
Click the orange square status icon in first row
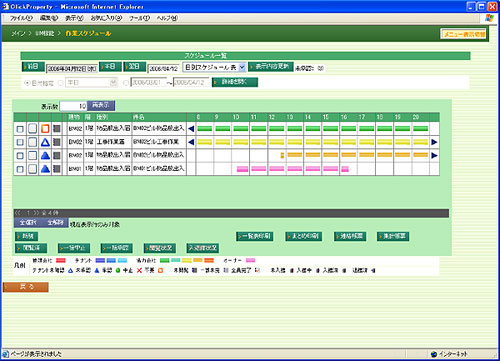pyautogui.click(x=45, y=129)
